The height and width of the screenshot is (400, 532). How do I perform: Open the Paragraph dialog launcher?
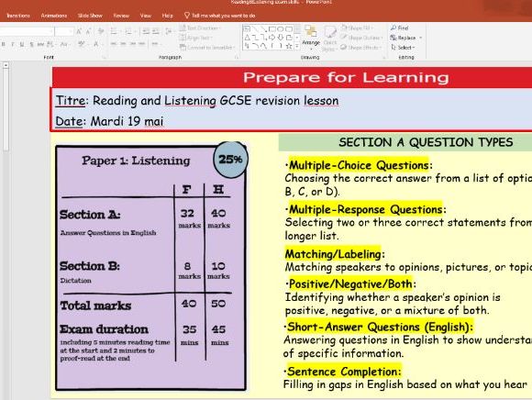coord(237,57)
